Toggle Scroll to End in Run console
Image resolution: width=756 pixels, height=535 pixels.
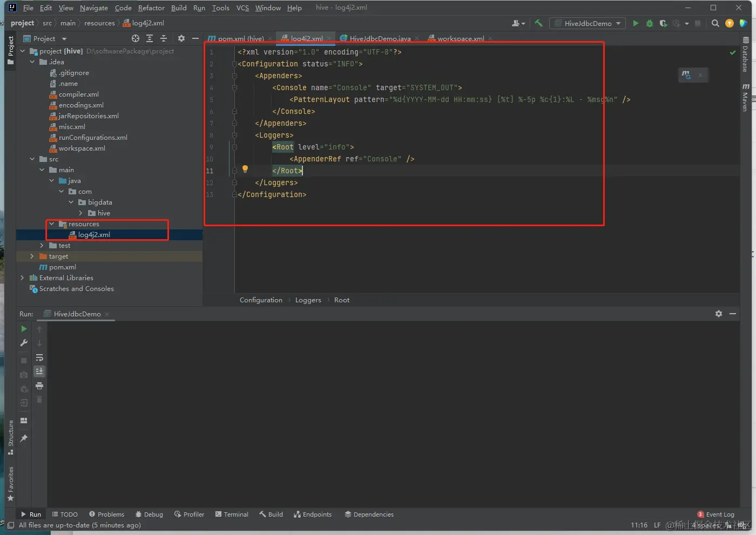point(39,371)
